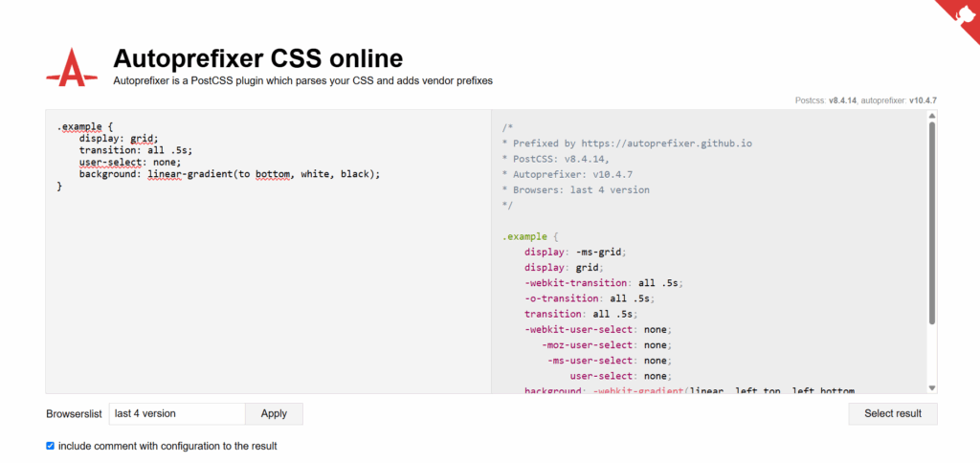The image size is (980, 463).
Task: Click the red Autoprefixer logo
Action: pos(73,65)
